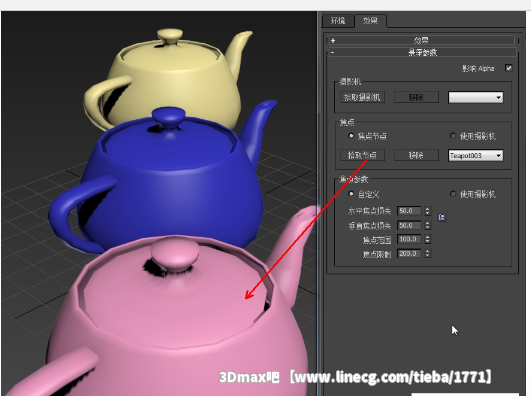
Task: Uncheck the 影响 Alpha checkbox
Action: click(x=509, y=68)
